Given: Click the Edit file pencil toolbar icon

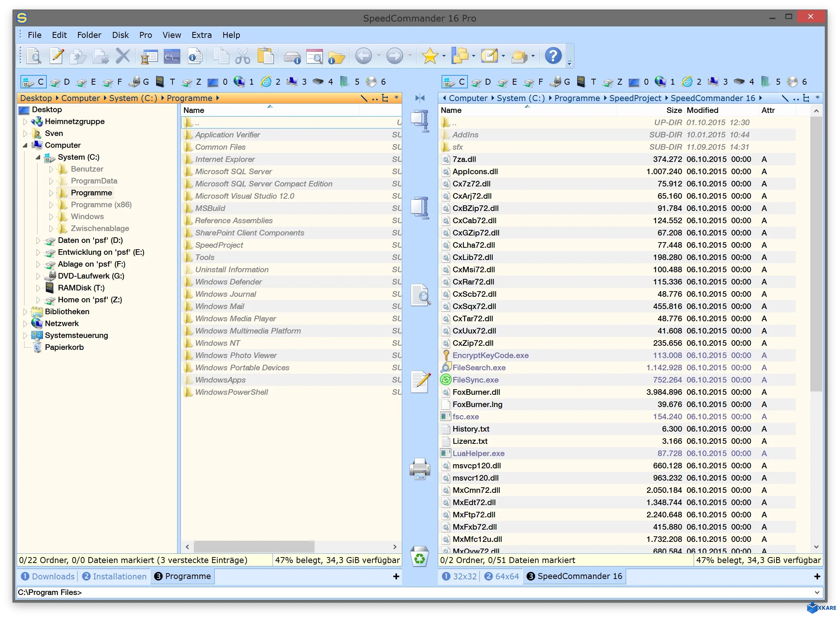Looking at the screenshot, I should tap(56, 56).
